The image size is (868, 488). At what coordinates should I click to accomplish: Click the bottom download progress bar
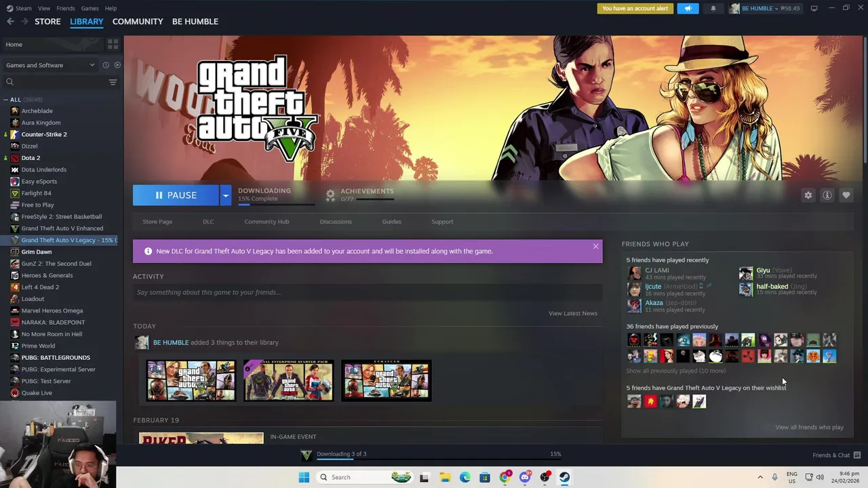tap(439, 459)
